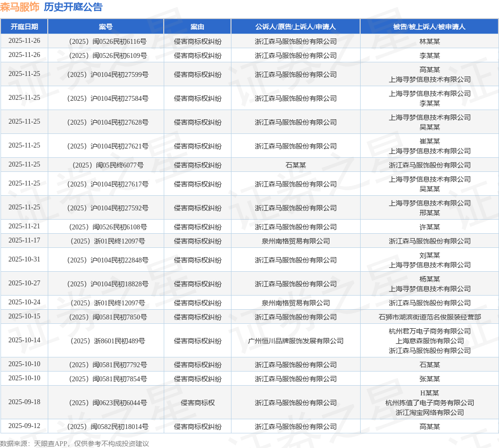
Task: Click defendant 崔某某
Action: pyautogui.click(x=430, y=141)
